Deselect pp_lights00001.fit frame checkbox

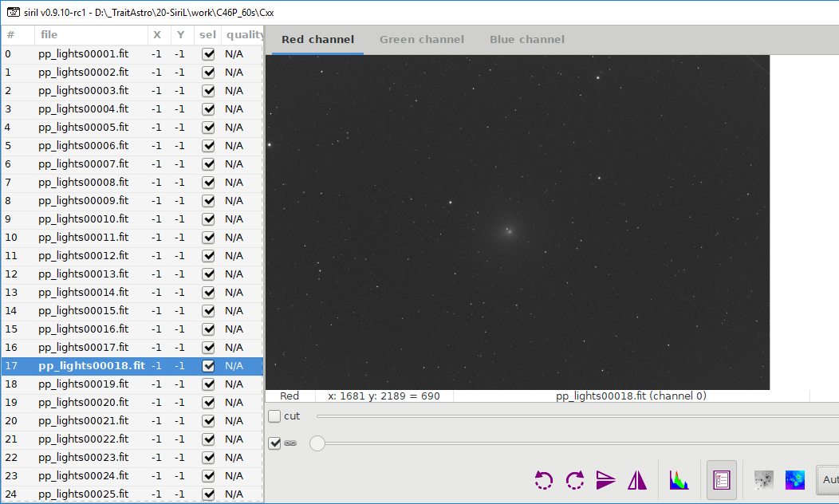pyautogui.click(x=208, y=54)
